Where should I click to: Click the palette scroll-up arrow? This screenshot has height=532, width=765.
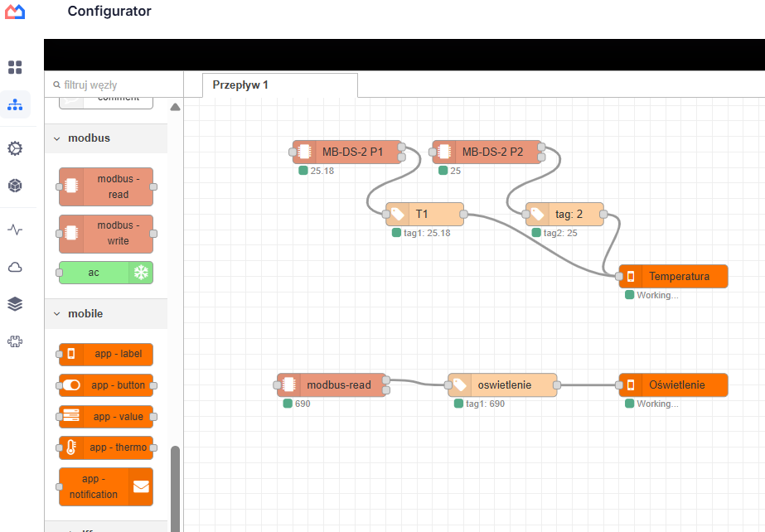point(175,107)
